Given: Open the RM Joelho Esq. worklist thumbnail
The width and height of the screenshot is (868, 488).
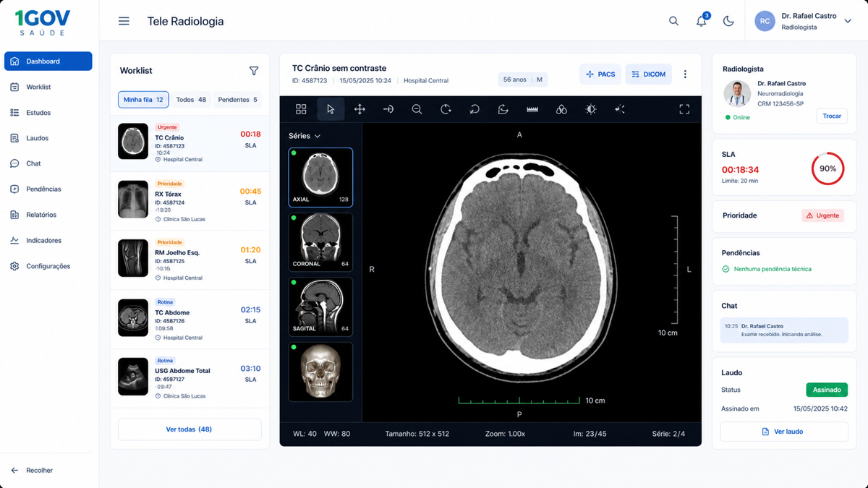Looking at the screenshot, I should click(x=133, y=259).
